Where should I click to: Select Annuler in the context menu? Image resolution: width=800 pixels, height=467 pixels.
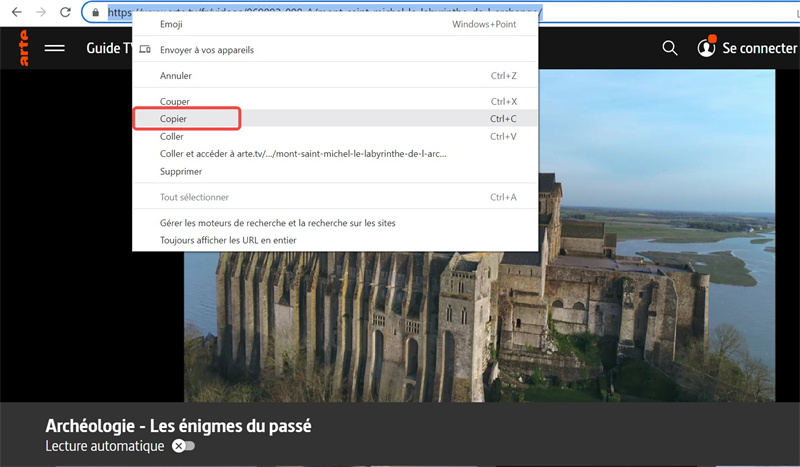point(335,76)
